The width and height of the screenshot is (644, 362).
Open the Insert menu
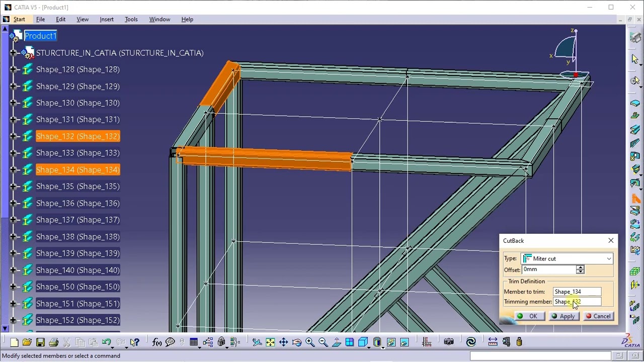coord(107,19)
